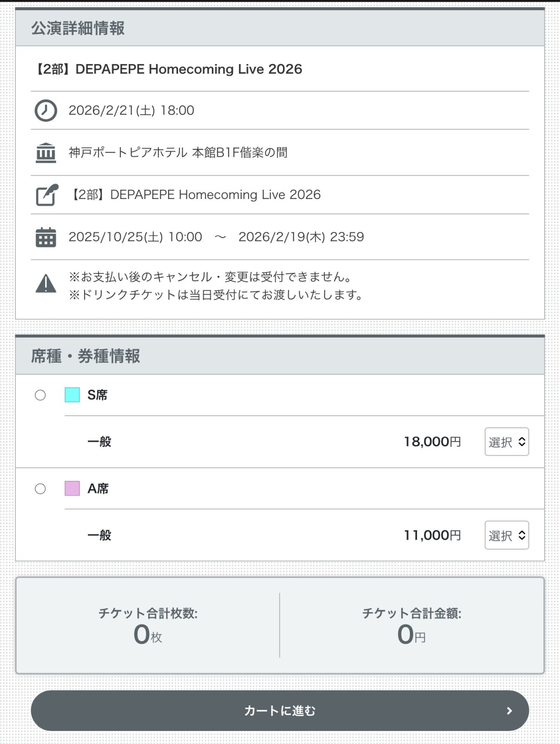Click the S席 seat type label
Image resolution: width=560 pixels, height=744 pixels.
(x=98, y=395)
